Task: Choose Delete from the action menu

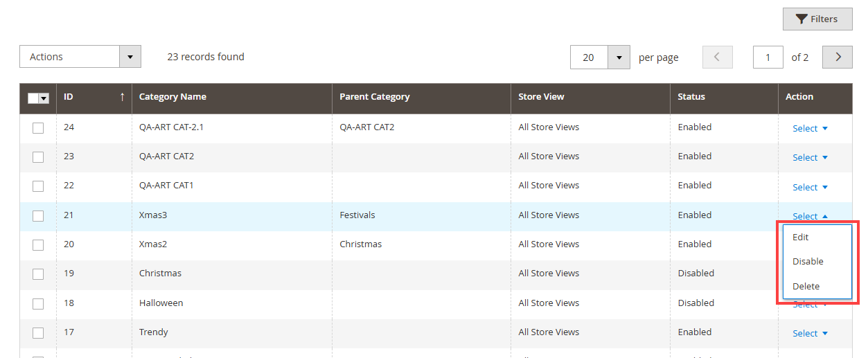Action: click(x=806, y=286)
